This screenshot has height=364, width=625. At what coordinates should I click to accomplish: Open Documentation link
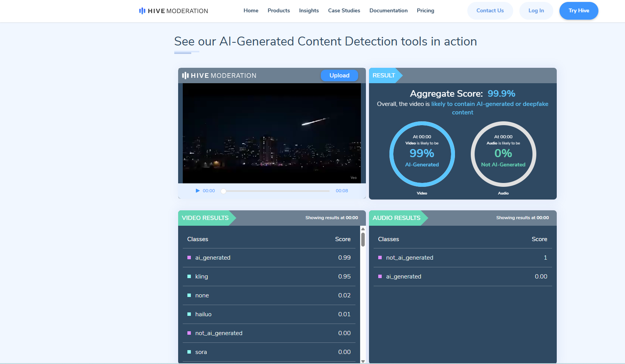pos(388,11)
